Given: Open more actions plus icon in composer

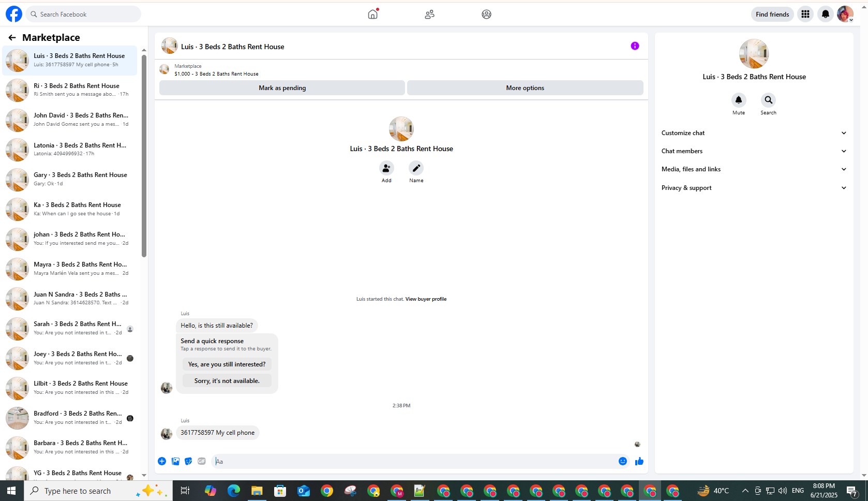Looking at the screenshot, I should tap(162, 461).
